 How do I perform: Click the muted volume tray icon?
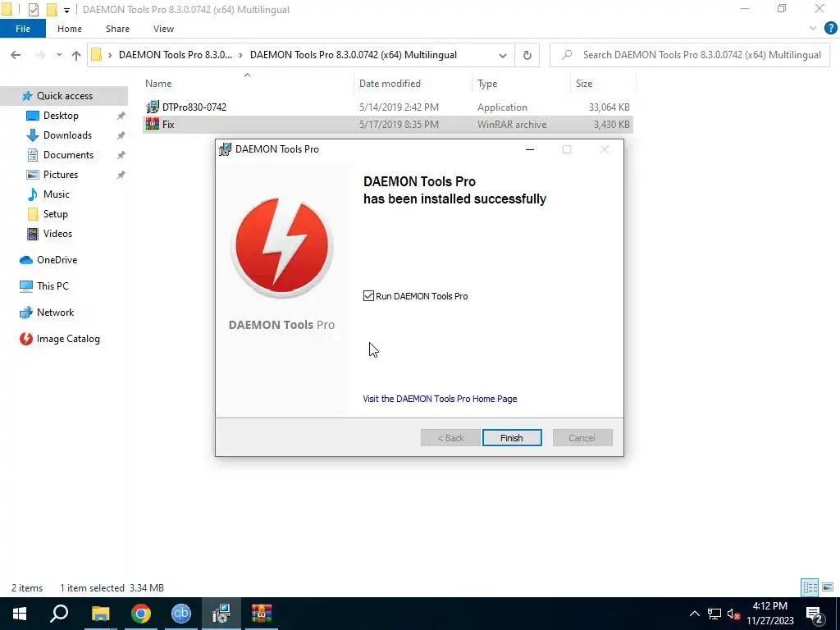[x=734, y=614]
